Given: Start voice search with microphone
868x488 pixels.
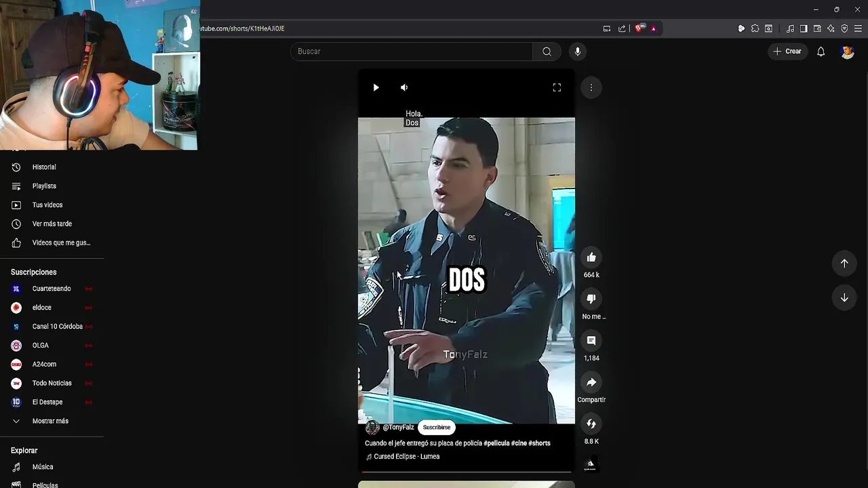Looking at the screenshot, I should [x=578, y=52].
